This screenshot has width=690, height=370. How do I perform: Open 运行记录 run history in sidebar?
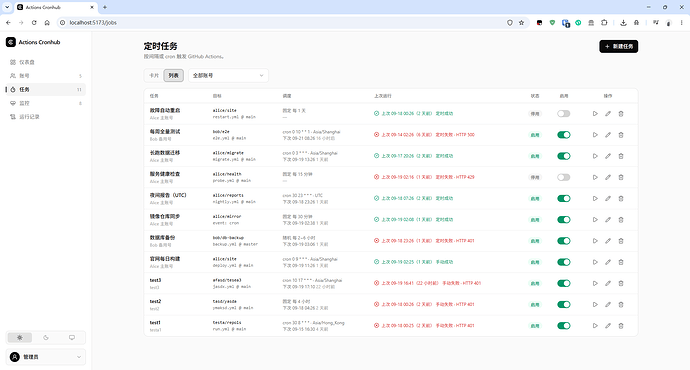tap(46, 117)
